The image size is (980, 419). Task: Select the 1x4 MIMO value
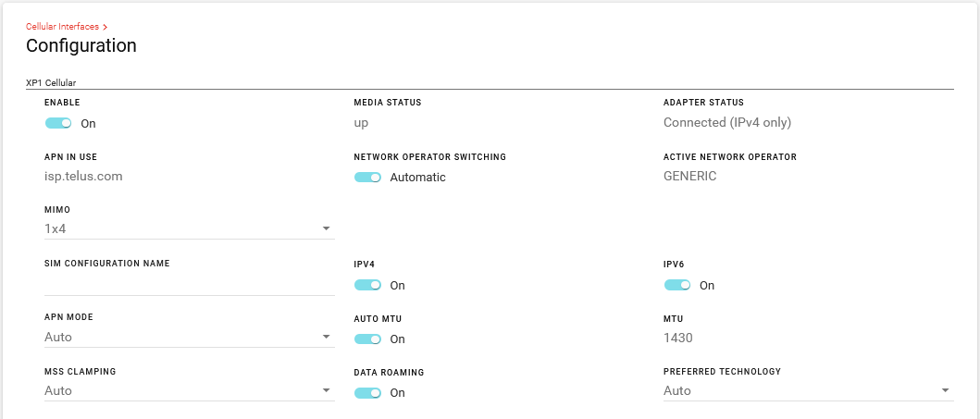click(x=55, y=229)
